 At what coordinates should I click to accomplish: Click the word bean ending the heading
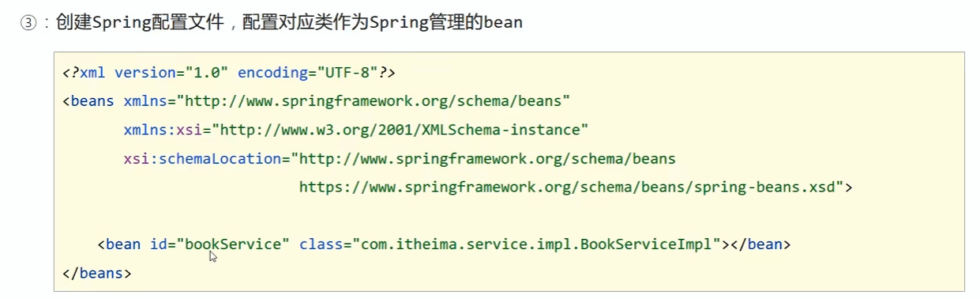pyautogui.click(x=504, y=23)
